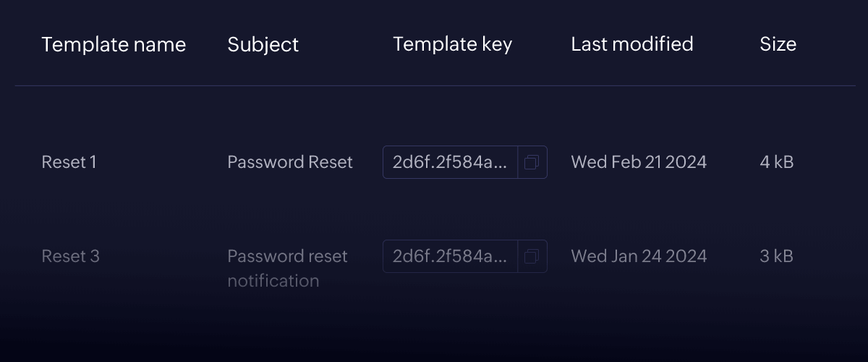Copy the Reset 3 template key
Image resolution: width=868 pixels, height=362 pixels.
point(532,256)
